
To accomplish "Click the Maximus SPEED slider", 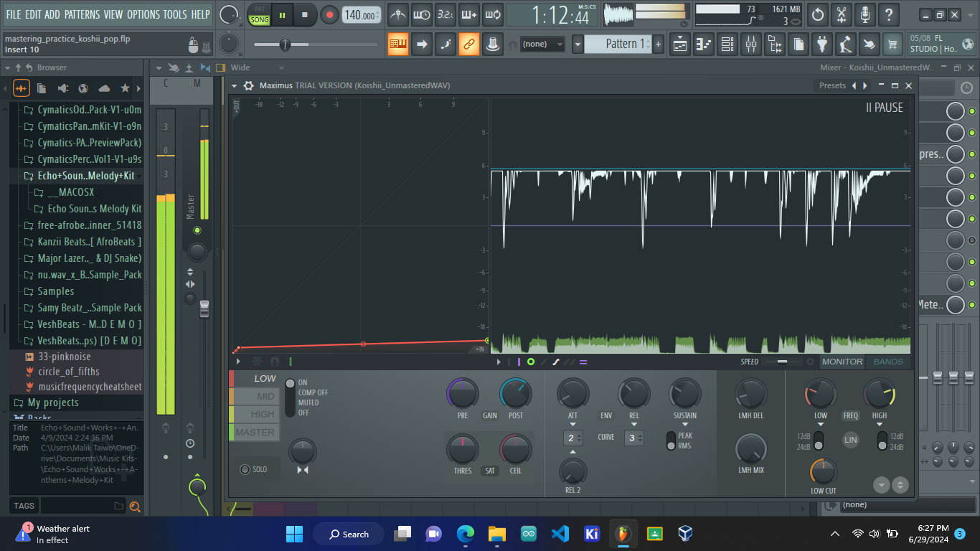I will 783,362.
